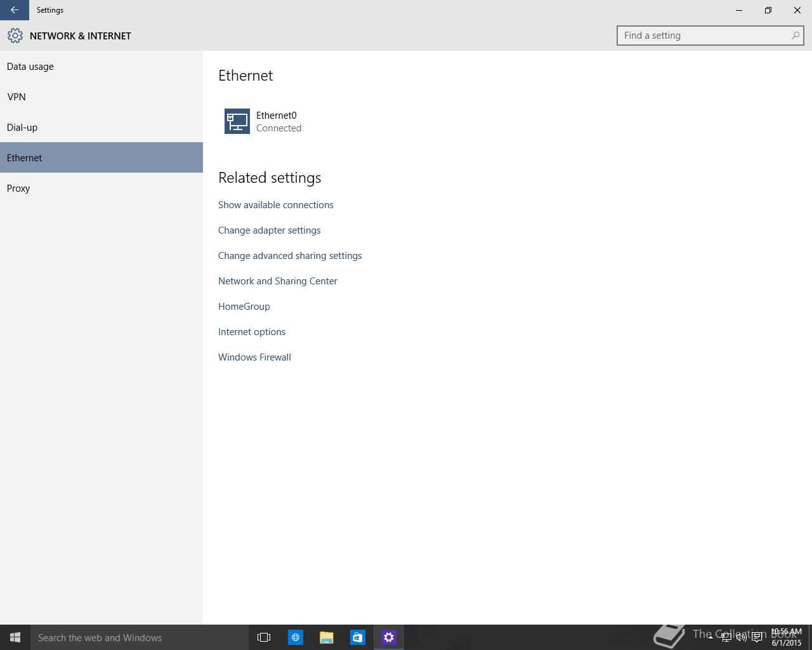
Task: Launch the browser globe icon on taskbar
Action: [296, 637]
